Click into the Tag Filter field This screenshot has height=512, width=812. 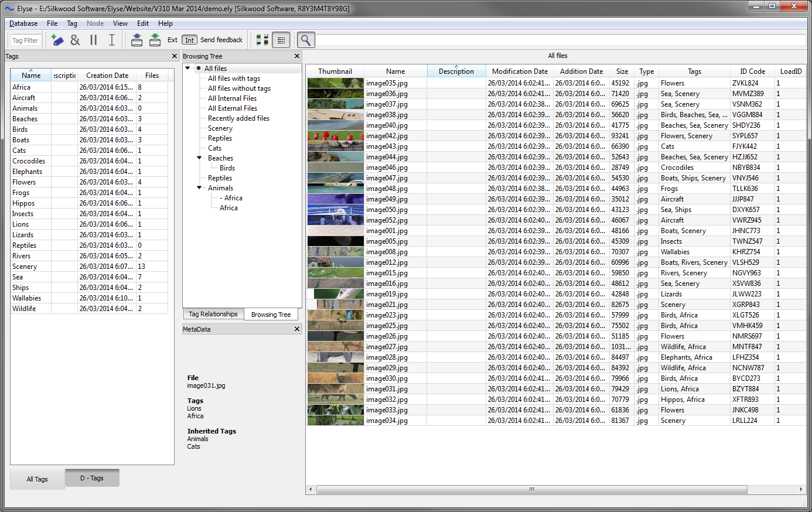[x=25, y=40]
